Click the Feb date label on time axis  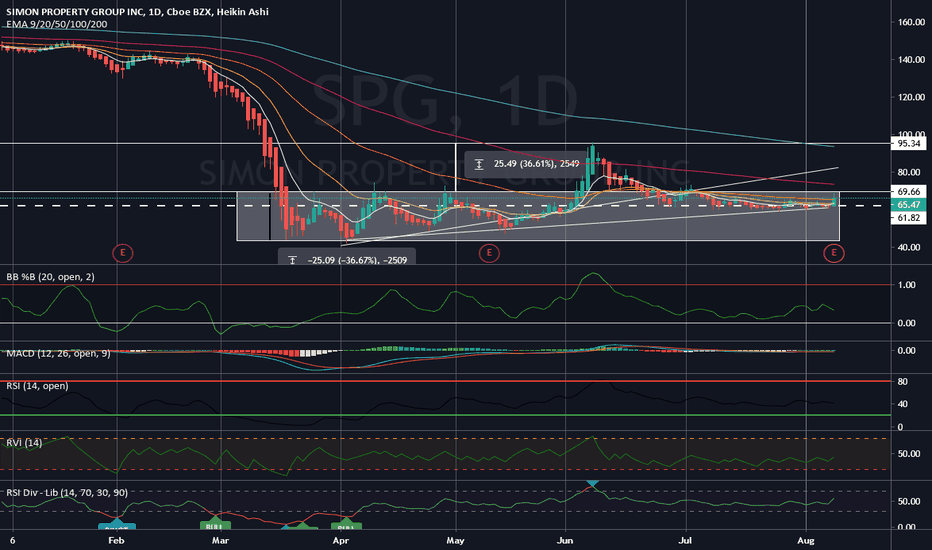point(116,540)
